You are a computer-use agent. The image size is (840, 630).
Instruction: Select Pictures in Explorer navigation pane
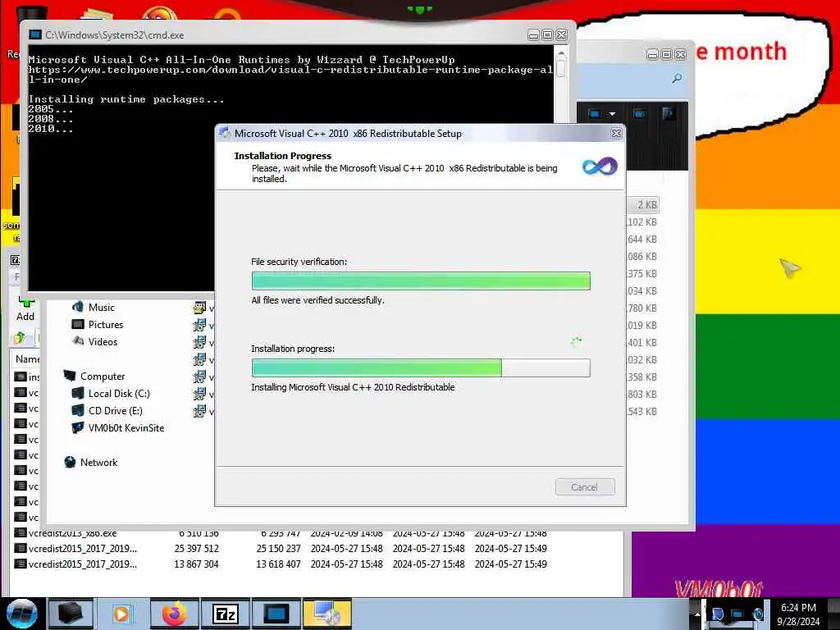coord(106,325)
